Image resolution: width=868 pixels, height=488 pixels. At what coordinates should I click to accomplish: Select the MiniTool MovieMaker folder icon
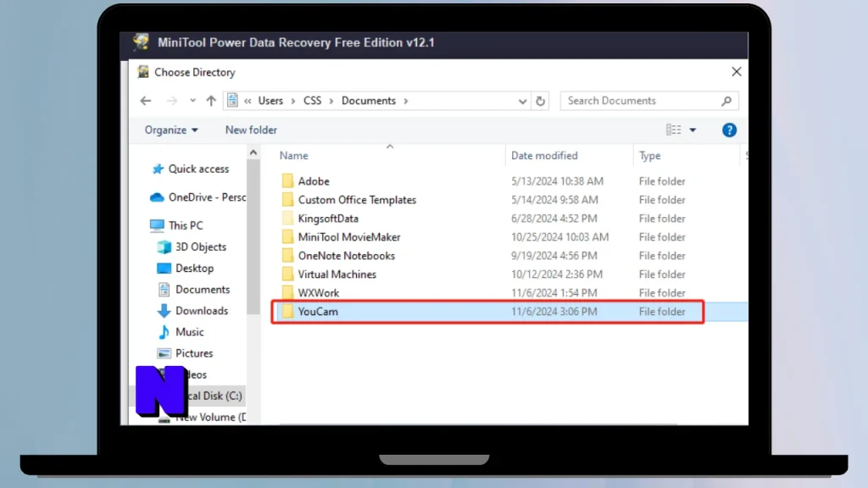(x=287, y=237)
